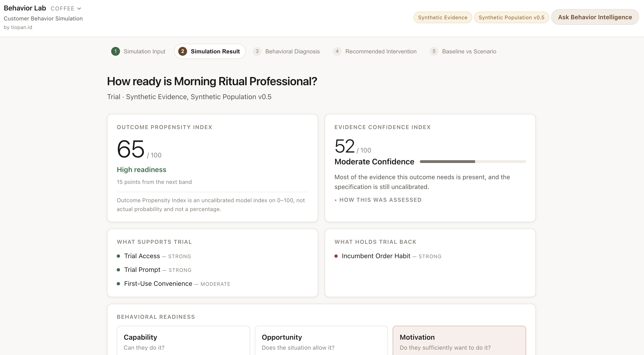Click the Behavior Lab title
The width and height of the screenshot is (644, 355).
25,8
